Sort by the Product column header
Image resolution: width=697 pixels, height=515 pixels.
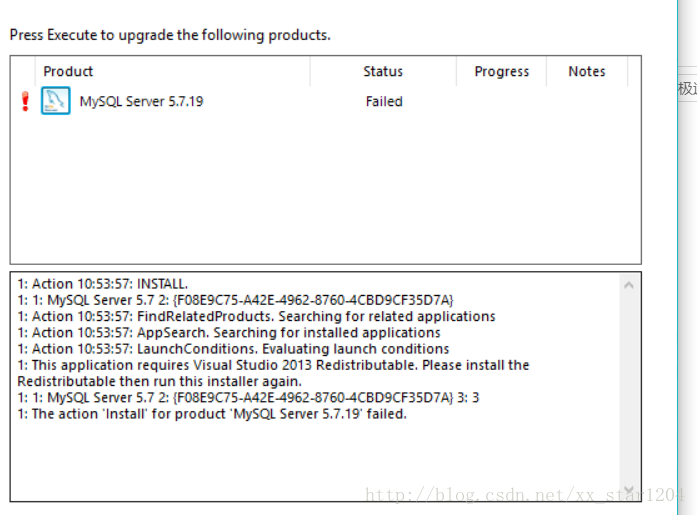pyautogui.click(x=68, y=71)
